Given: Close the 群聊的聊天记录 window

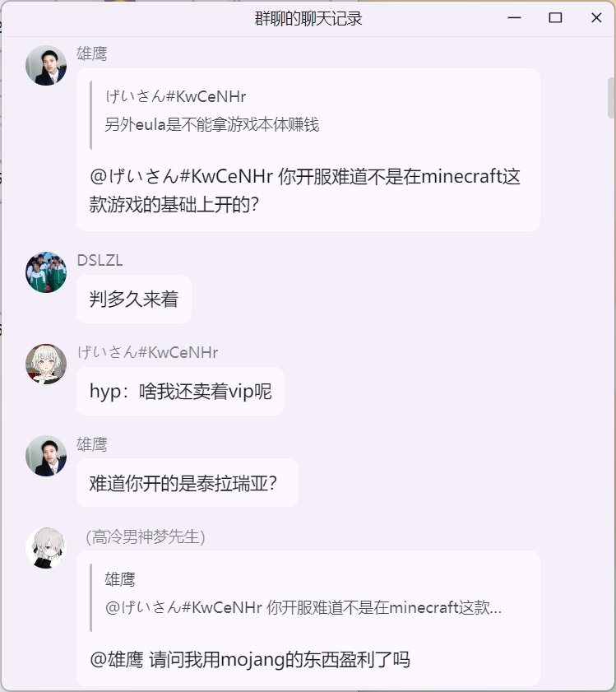Looking at the screenshot, I should (596, 17).
